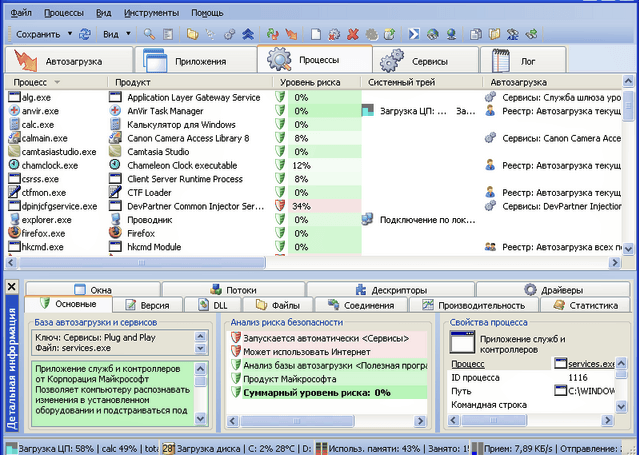Click the down arrow beside Файл: services.exe
The width and height of the screenshot is (639, 455).
200,348
